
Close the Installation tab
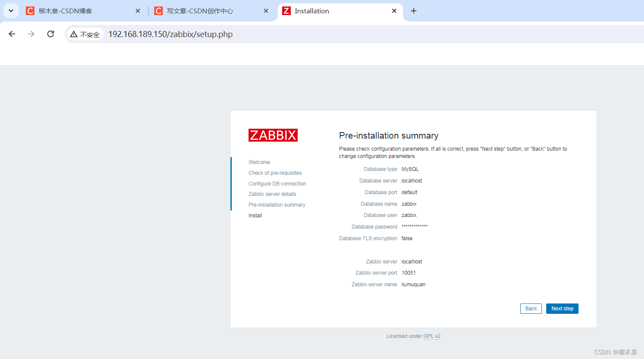394,11
